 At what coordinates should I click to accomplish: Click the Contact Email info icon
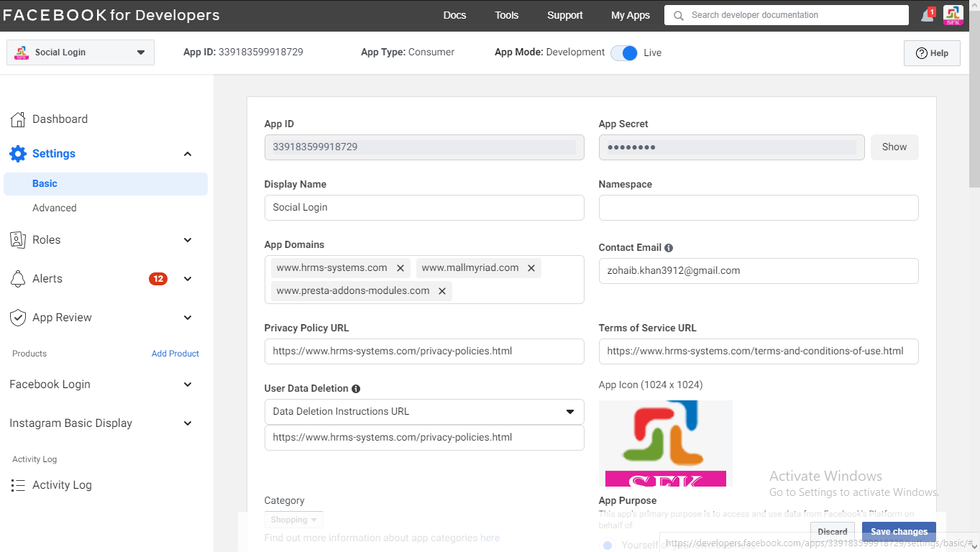point(669,248)
